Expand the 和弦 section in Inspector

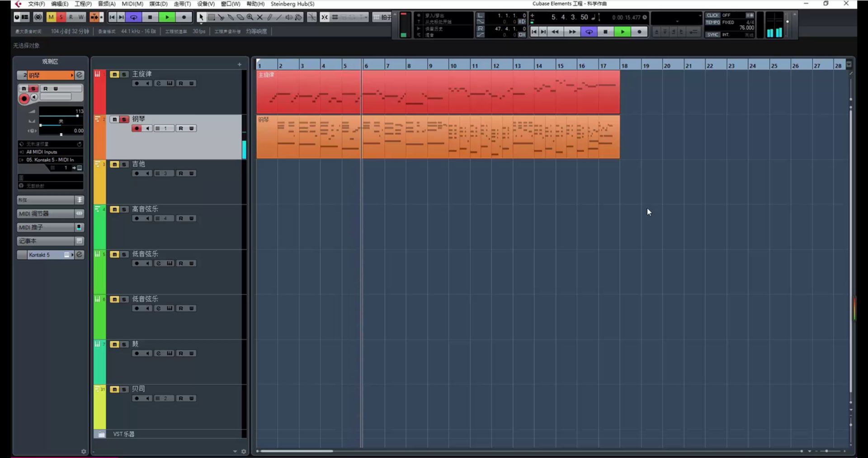51,200
